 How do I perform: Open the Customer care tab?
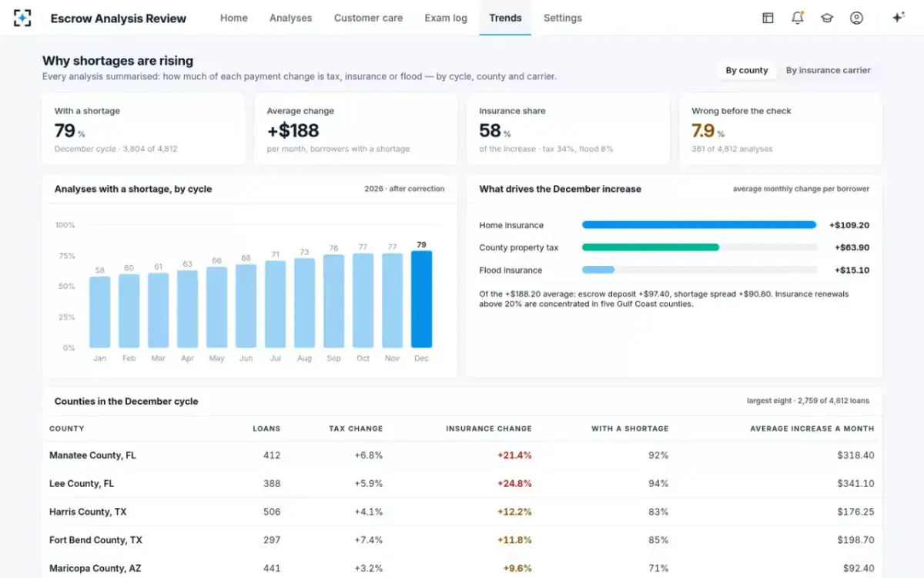click(x=368, y=18)
